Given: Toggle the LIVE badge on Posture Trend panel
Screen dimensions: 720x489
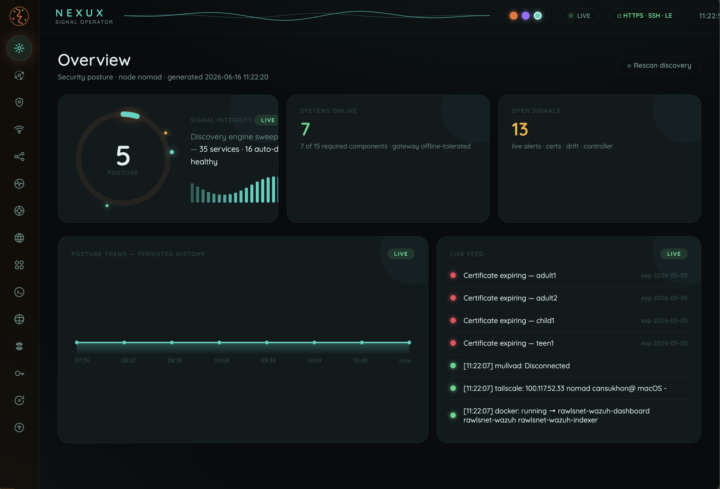Looking at the screenshot, I should [x=400, y=254].
